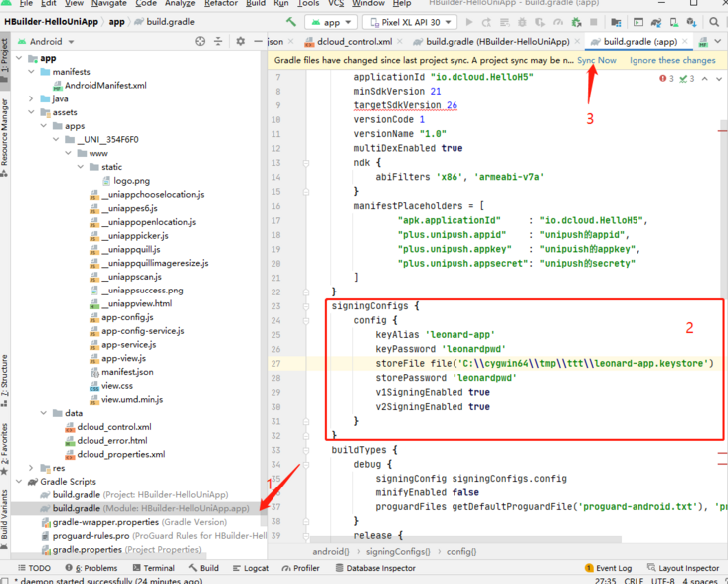Open Project Structure toolbar icon
This screenshot has height=584, width=728.
[x=616, y=22]
